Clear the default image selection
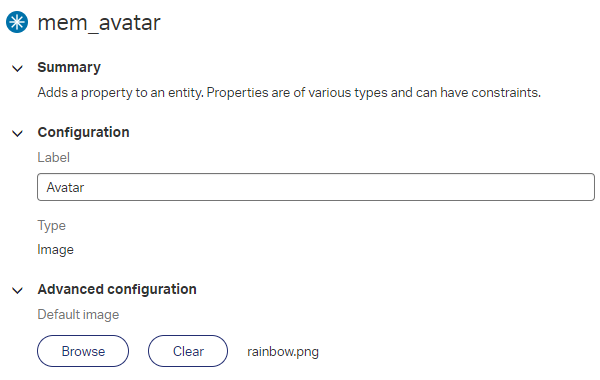600x380 pixels. [188, 351]
